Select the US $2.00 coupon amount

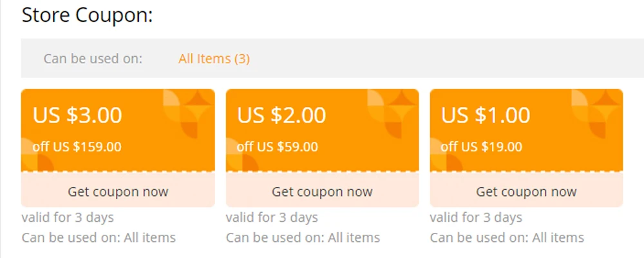(281, 115)
